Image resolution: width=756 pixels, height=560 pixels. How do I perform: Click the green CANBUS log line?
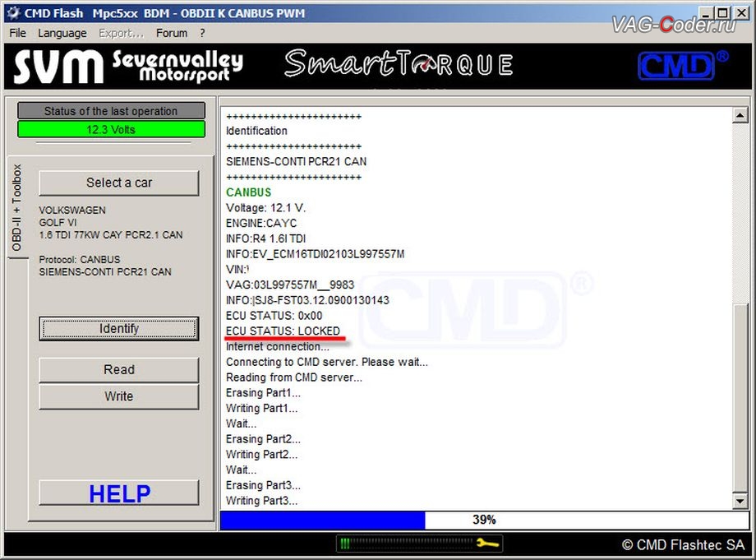(249, 192)
